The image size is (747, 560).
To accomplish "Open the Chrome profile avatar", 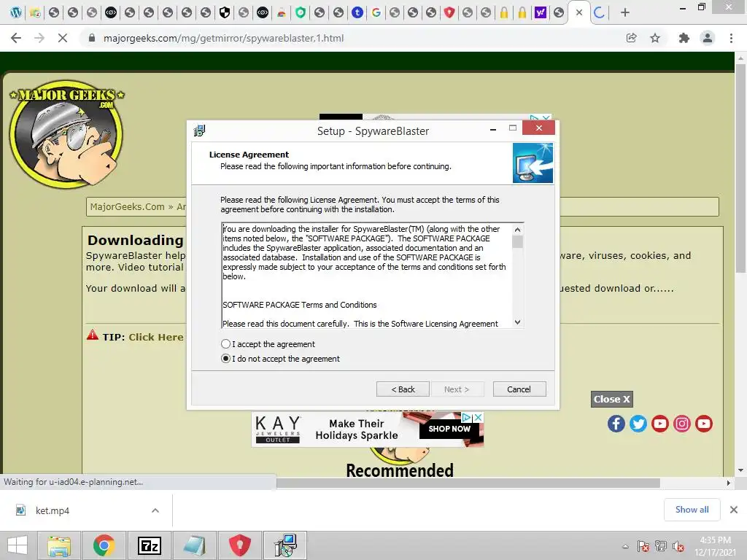I will point(708,38).
